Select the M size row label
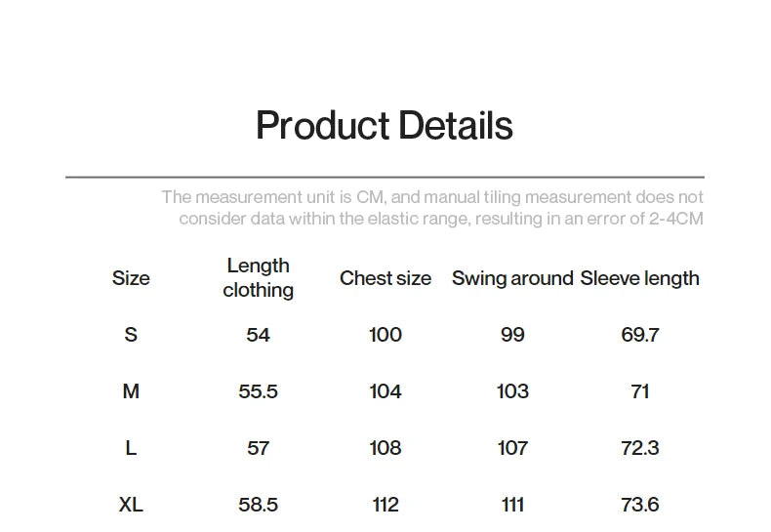771x532 pixels. coord(131,391)
